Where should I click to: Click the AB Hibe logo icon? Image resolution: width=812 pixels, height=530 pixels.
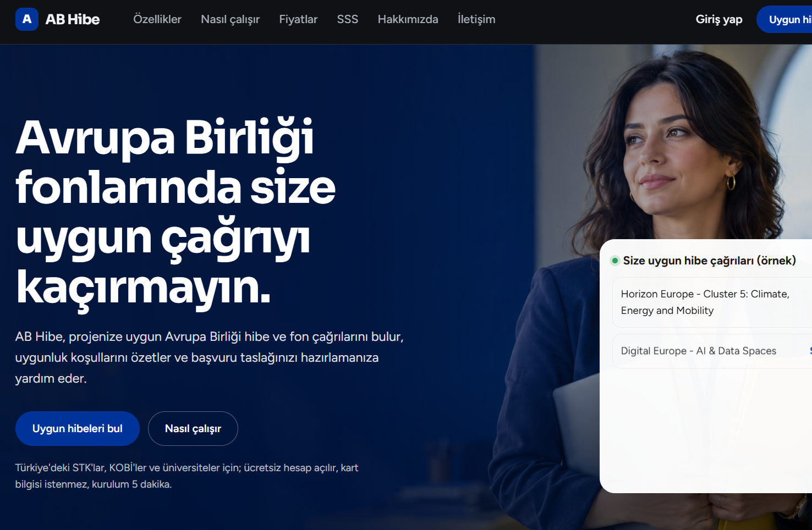tap(27, 19)
